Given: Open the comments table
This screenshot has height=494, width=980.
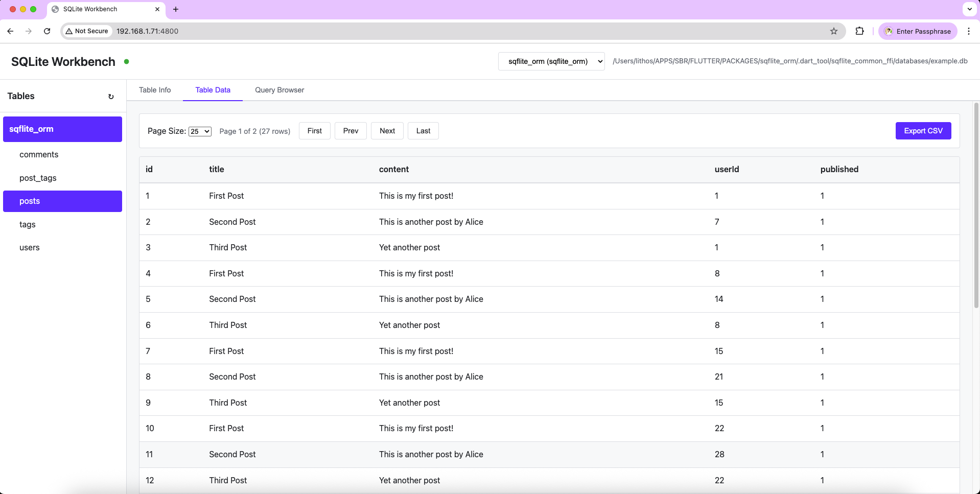Looking at the screenshot, I should coord(39,154).
